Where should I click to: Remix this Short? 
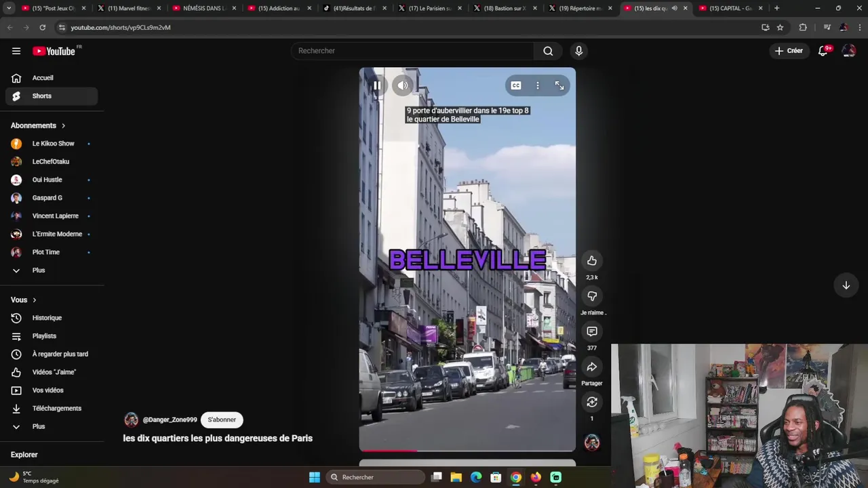point(592,402)
